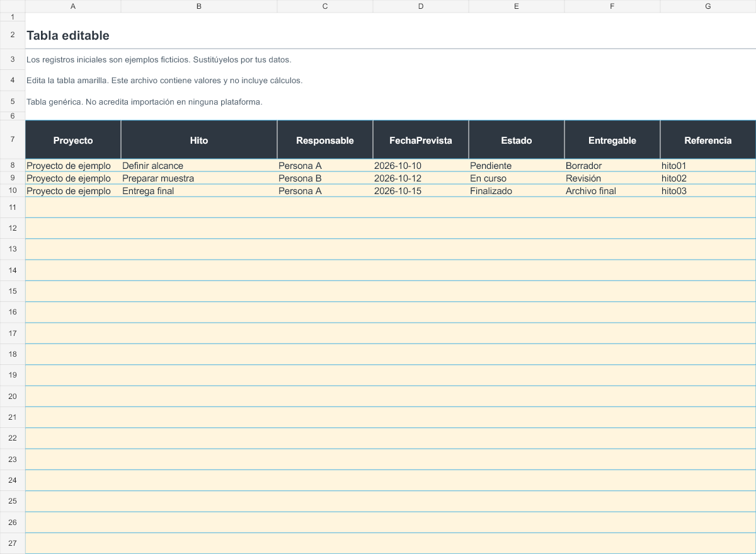Select row 7 by its row number
Image resolution: width=756 pixels, height=554 pixels.
pyautogui.click(x=13, y=140)
